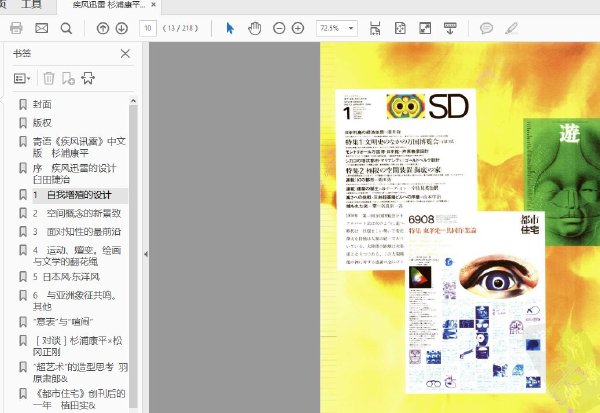The height and width of the screenshot is (413, 600).
Task: Click the read mode download-arrow icon
Action: [x=450, y=28]
